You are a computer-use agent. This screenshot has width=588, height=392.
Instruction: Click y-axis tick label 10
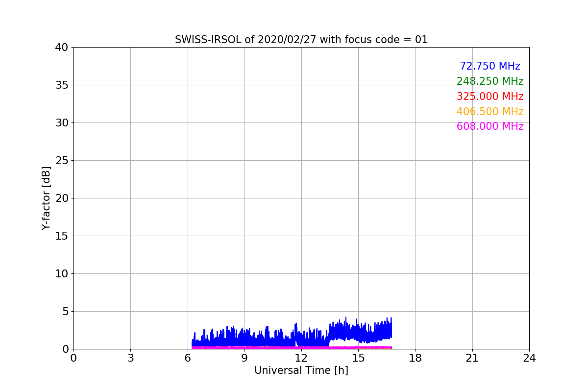[x=61, y=274]
